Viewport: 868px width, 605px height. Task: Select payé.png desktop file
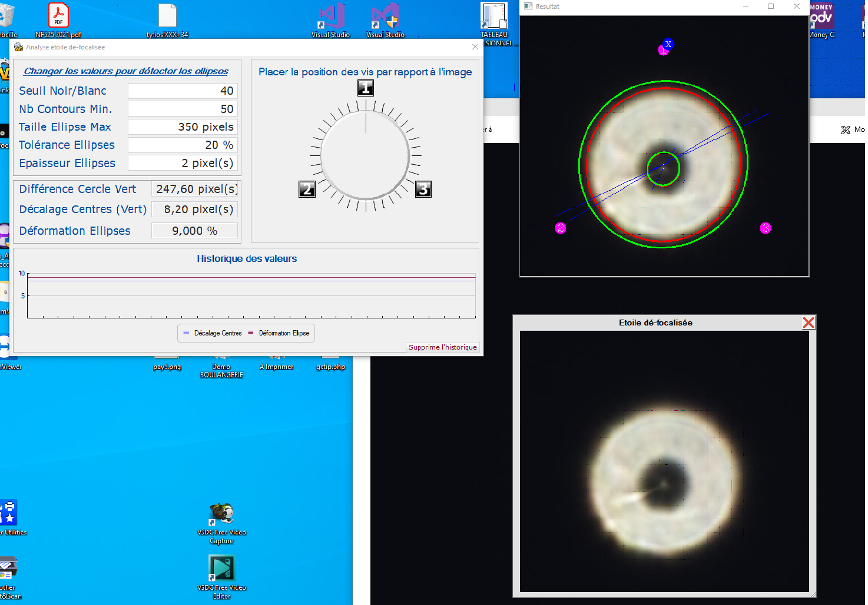coord(167,362)
